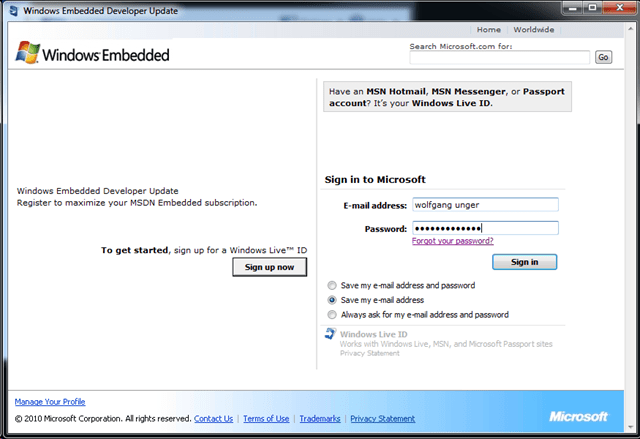The width and height of the screenshot is (640, 439).
Task: Focus the Search Microsoft.com input field
Action: (500, 58)
